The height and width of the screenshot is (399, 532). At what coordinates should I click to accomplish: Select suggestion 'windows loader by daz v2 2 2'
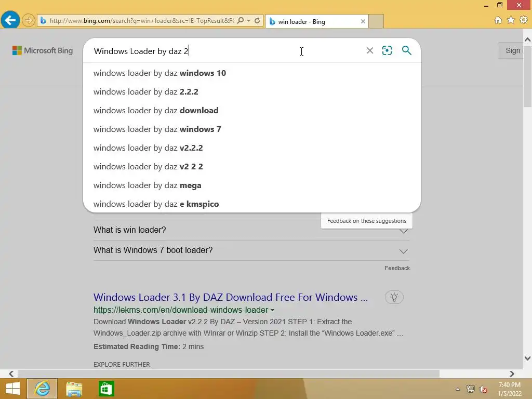(252, 166)
